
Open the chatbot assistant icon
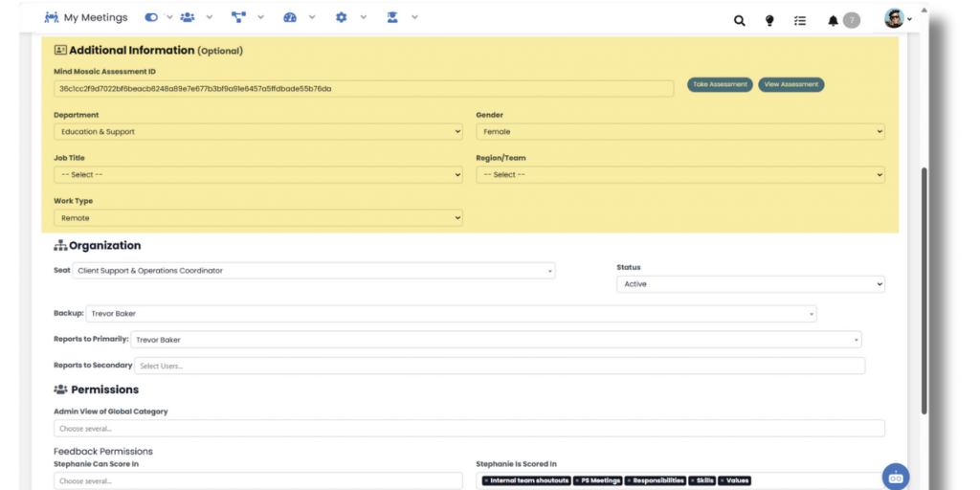(x=896, y=476)
